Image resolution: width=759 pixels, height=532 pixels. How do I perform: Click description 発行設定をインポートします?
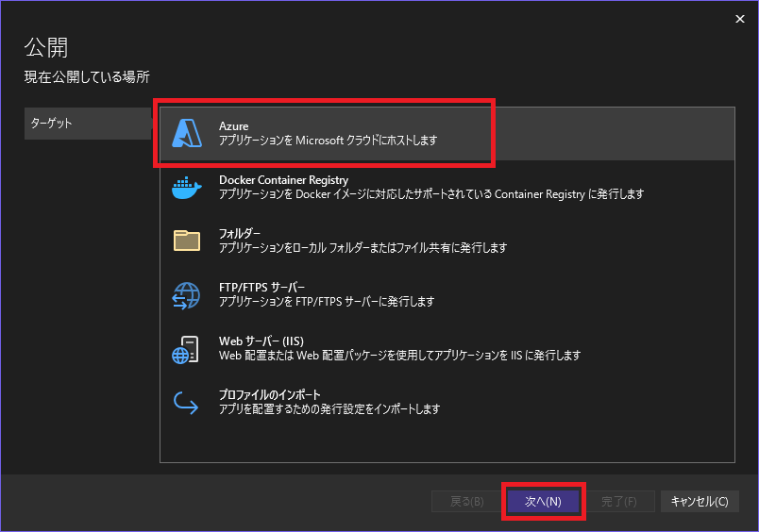point(329,408)
